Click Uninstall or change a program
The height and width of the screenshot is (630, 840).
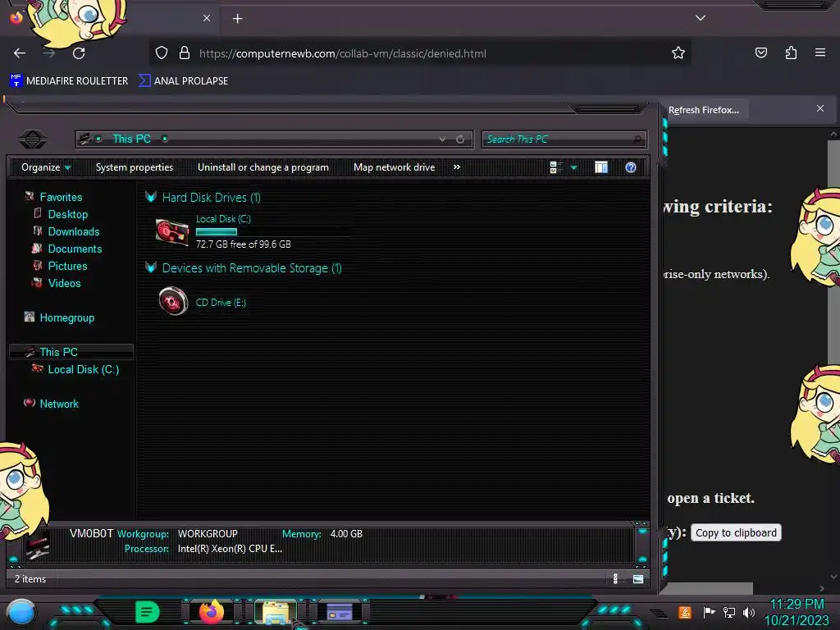263,167
